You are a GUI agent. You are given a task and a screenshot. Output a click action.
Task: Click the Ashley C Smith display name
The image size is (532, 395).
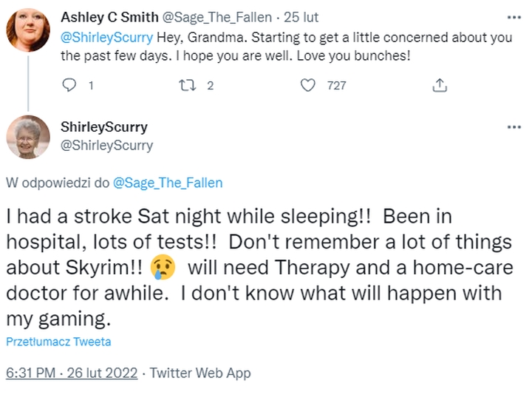coord(104,17)
